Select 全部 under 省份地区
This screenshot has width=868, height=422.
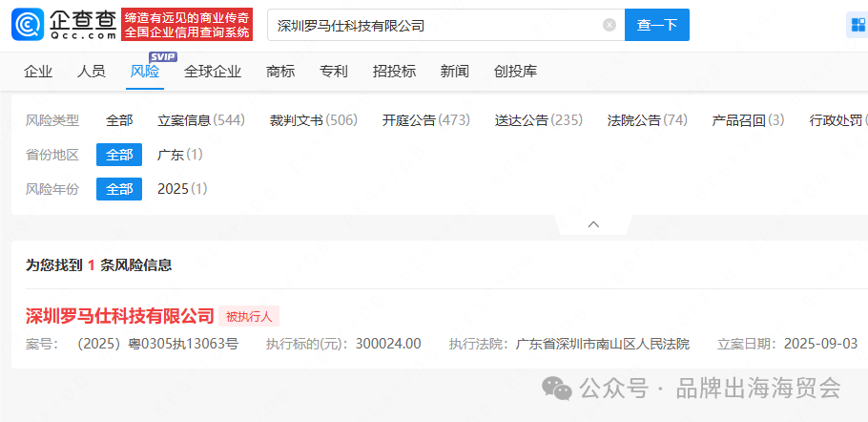[x=119, y=155]
